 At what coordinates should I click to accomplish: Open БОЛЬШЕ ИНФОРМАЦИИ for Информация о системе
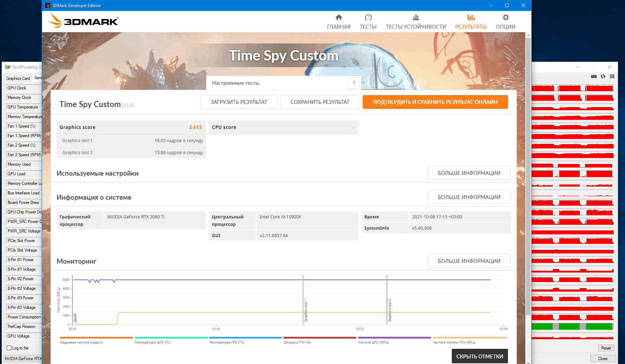pyautogui.click(x=469, y=197)
